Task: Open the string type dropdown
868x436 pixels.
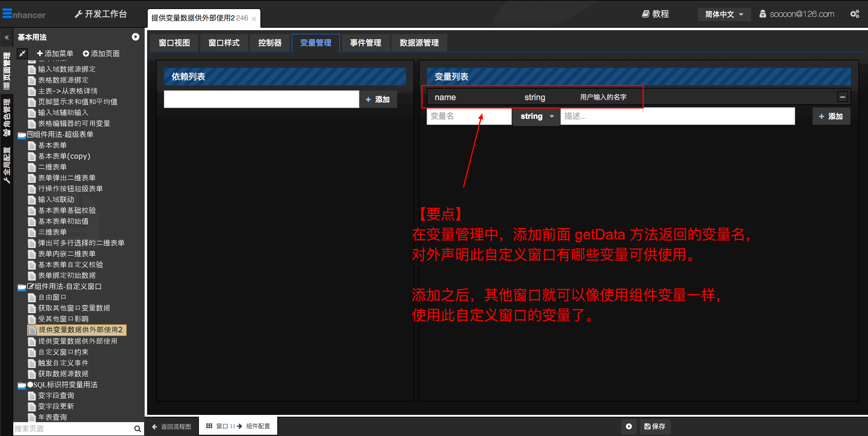Action: pyautogui.click(x=536, y=116)
